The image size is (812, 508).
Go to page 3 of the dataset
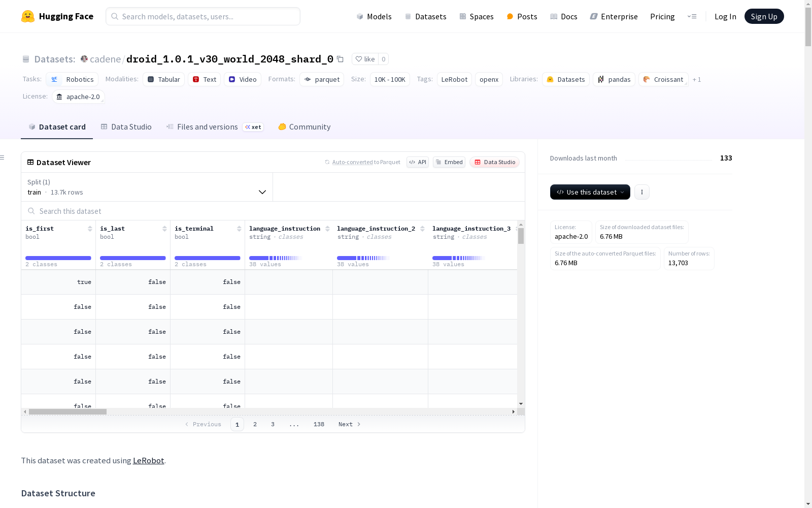273,424
